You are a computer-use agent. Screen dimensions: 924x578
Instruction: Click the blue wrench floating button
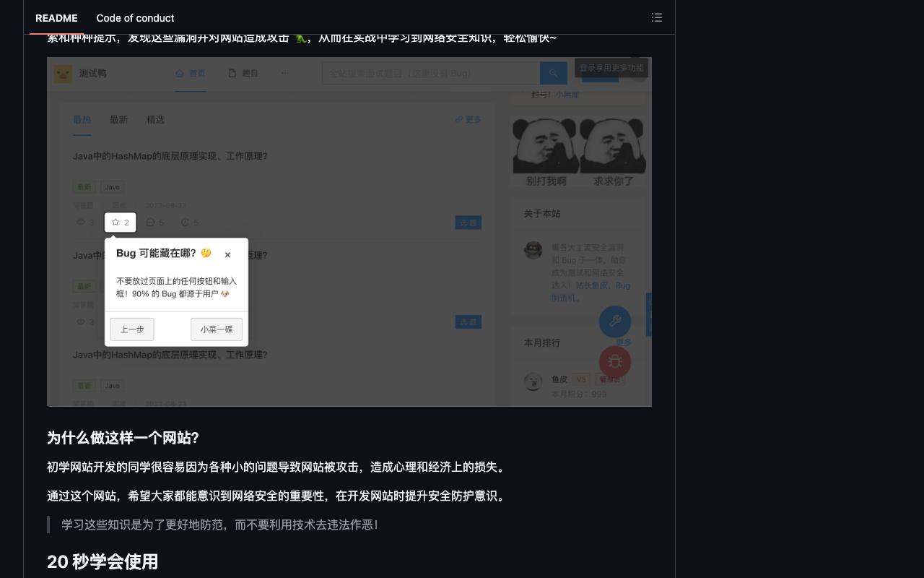(615, 322)
